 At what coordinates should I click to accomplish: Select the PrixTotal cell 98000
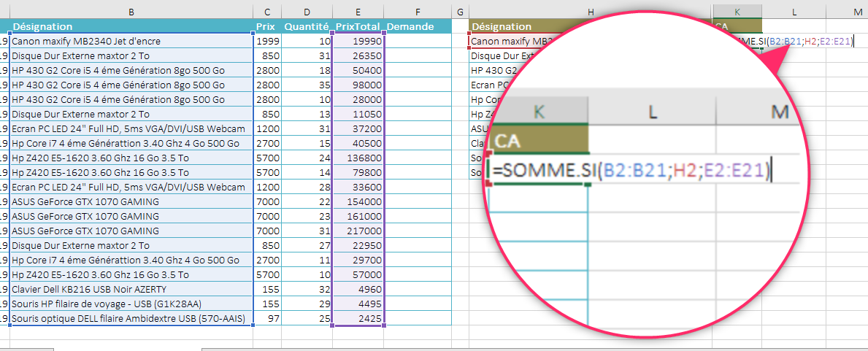358,85
